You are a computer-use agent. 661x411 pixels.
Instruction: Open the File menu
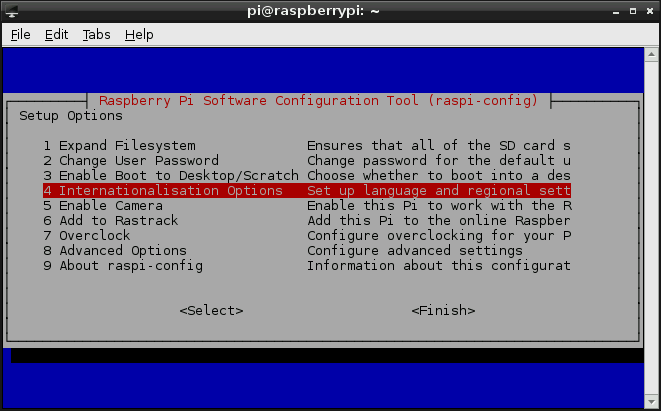point(20,35)
